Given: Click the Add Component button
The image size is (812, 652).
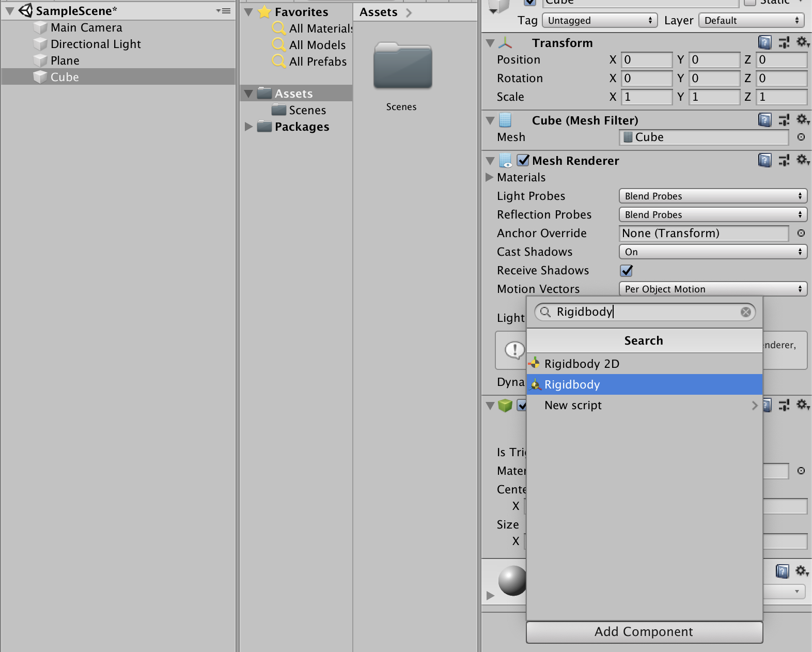Looking at the screenshot, I should coord(644,632).
